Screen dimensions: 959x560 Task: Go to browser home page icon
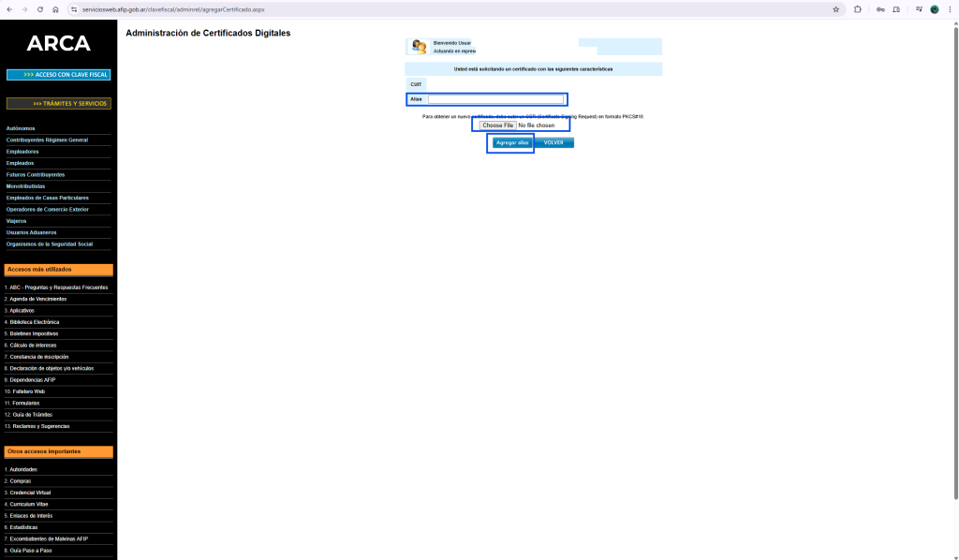point(56,9)
